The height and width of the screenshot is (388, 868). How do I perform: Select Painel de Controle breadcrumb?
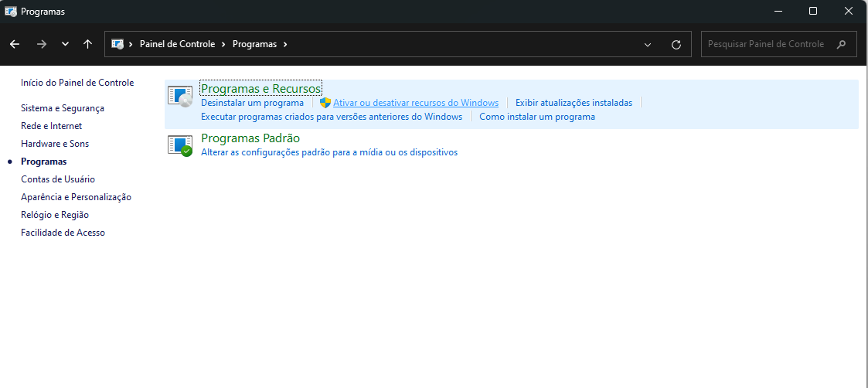click(177, 44)
